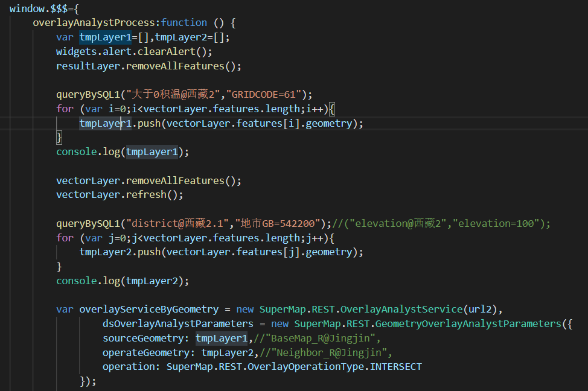The height and width of the screenshot is (391, 588).
Task: Click highlighted 'tmpLayer1' in var declaration
Action: point(106,37)
